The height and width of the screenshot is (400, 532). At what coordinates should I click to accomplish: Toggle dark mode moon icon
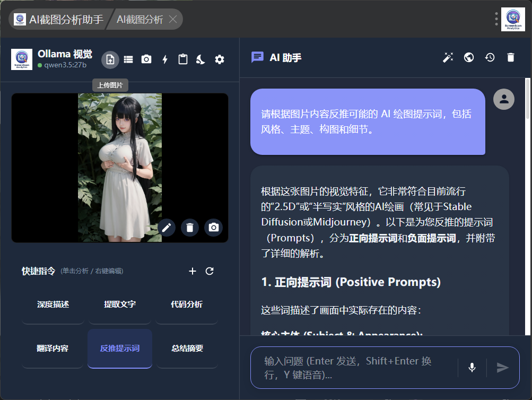click(201, 59)
